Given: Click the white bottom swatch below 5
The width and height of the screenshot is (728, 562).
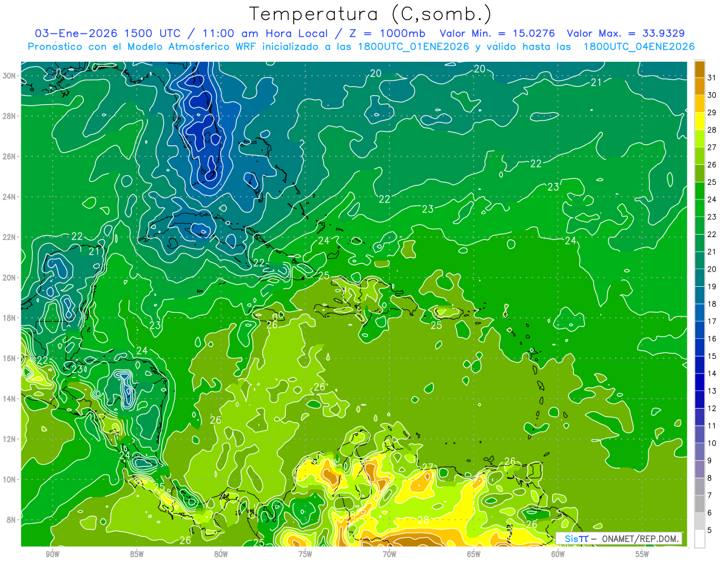Looking at the screenshot, I should pyautogui.click(x=699, y=539).
